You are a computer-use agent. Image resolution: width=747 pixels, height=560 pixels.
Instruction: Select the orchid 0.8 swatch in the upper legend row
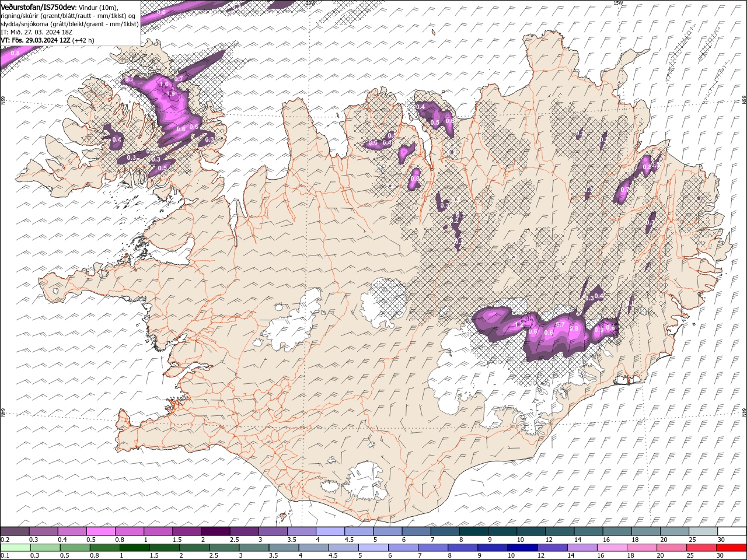(x=129, y=531)
